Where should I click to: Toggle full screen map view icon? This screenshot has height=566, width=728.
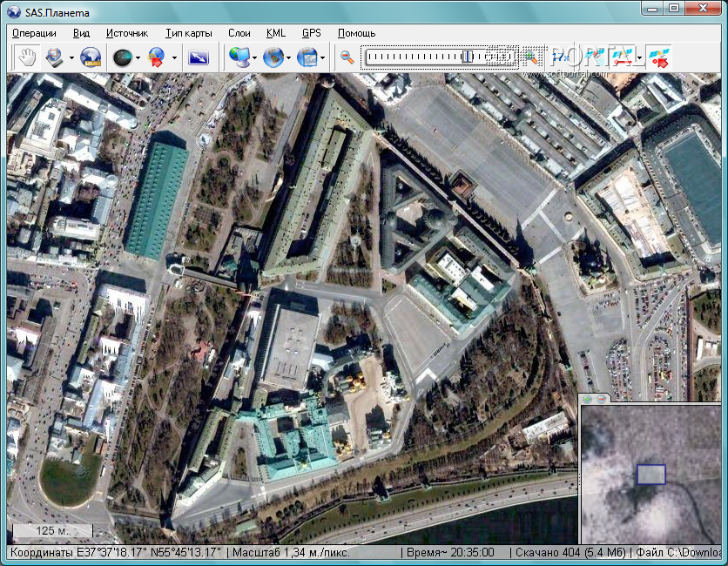click(x=199, y=57)
